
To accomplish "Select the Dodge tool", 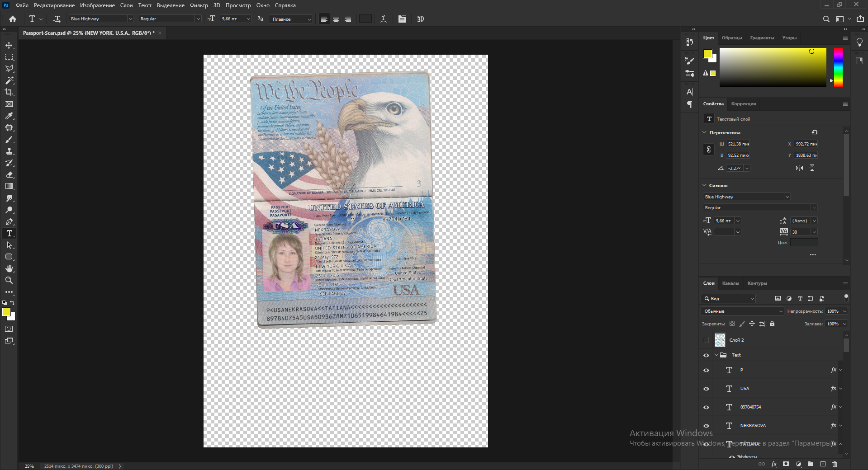I will point(9,210).
